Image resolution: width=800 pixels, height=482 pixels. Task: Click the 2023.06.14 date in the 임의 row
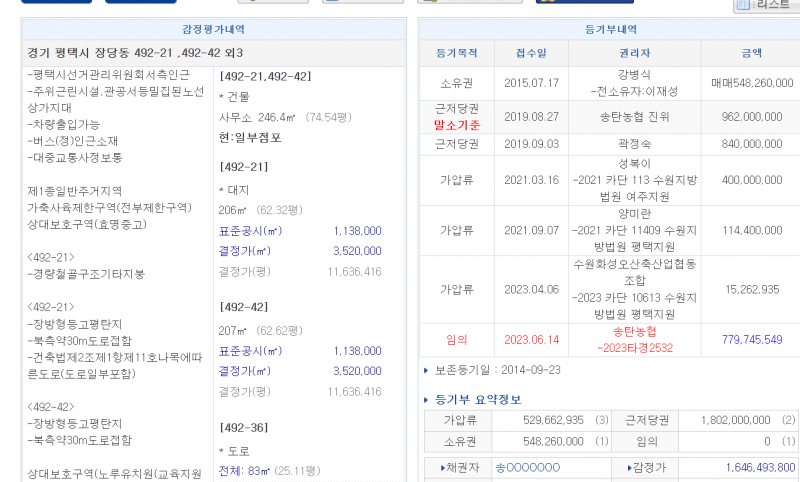tap(531, 340)
